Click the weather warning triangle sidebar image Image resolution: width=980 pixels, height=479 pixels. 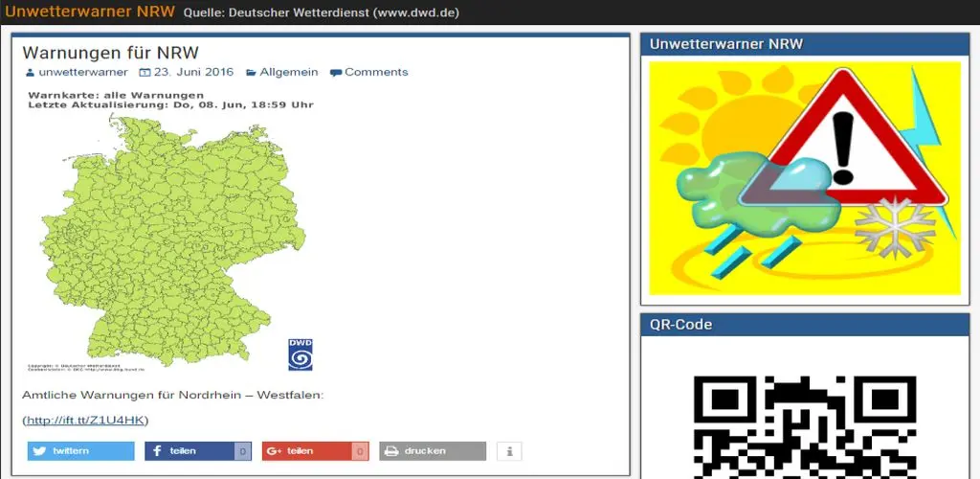[x=805, y=178]
